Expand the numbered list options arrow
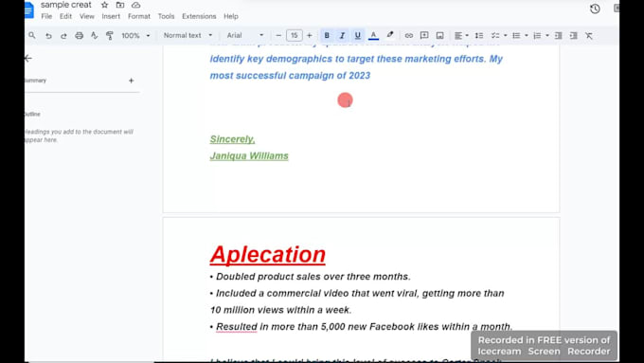The image size is (644, 363). (547, 36)
